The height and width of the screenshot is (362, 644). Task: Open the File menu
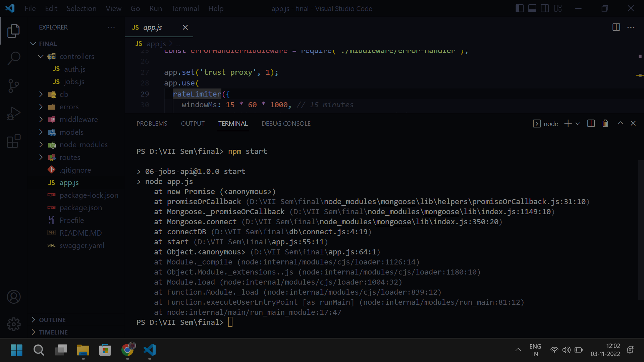[x=30, y=8]
